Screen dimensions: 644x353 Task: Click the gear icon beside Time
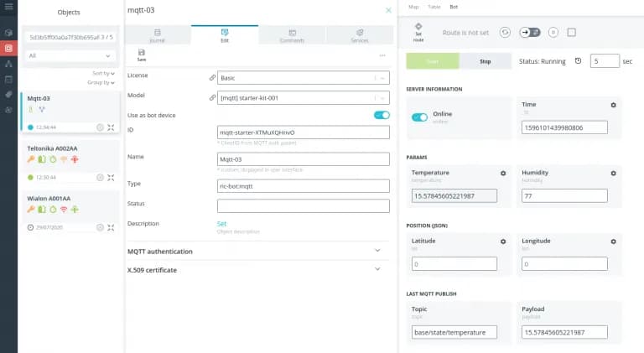[x=613, y=105]
